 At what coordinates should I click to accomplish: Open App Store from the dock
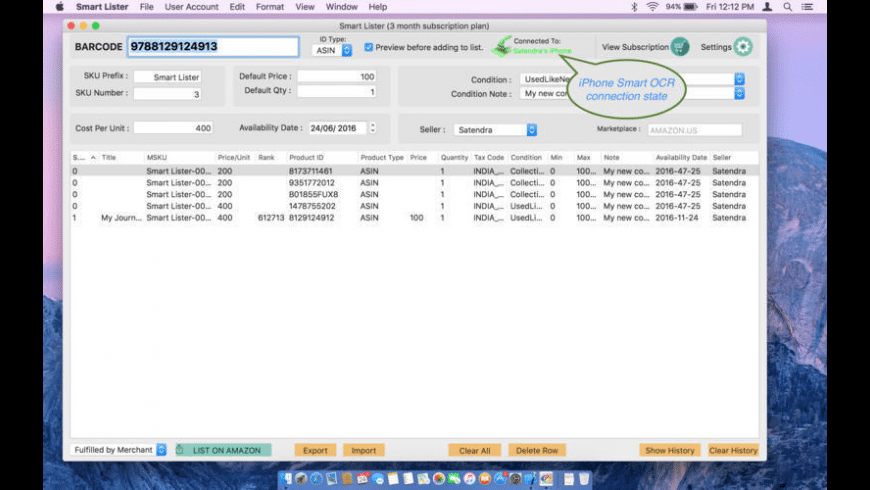point(500,478)
